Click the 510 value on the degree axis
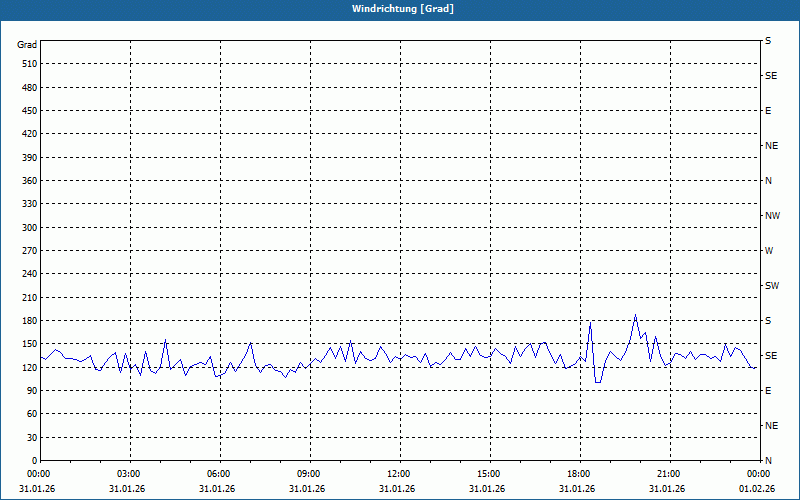 tap(30, 64)
